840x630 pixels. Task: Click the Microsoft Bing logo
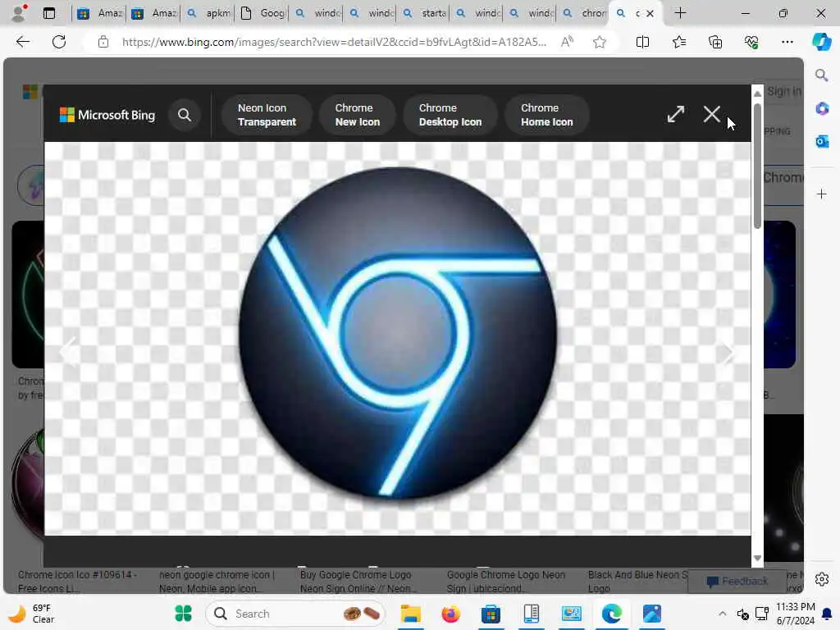[x=107, y=115]
